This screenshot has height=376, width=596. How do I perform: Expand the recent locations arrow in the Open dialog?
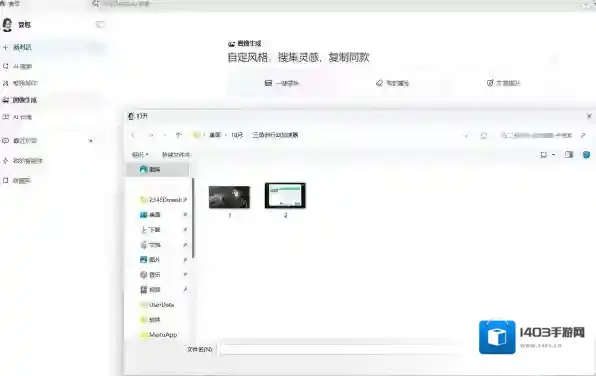(x=165, y=135)
